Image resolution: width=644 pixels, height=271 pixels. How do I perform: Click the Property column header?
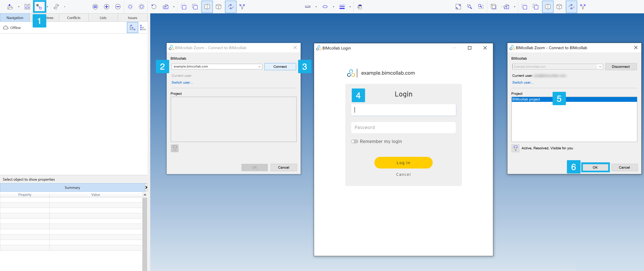click(x=25, y=195)
